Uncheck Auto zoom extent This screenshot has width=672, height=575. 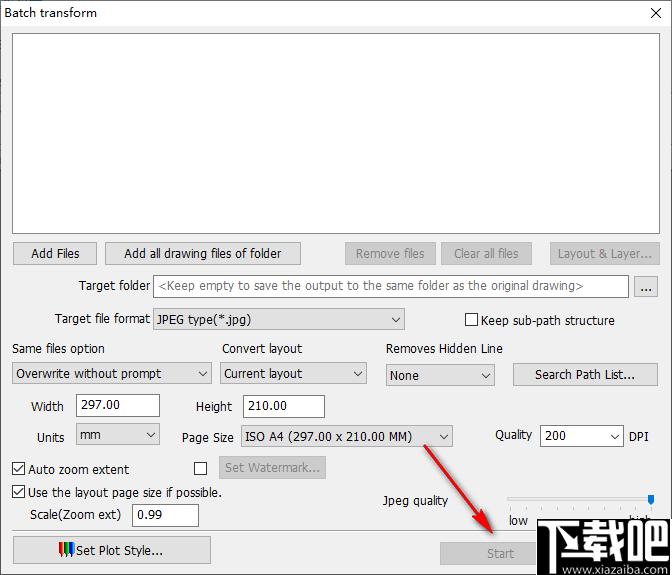[18, 469]
